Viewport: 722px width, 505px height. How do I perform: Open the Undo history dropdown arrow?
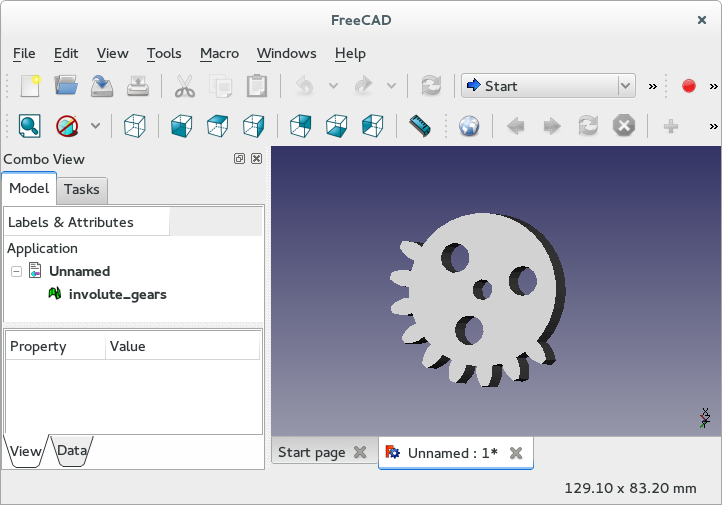(x=333, y=86)
